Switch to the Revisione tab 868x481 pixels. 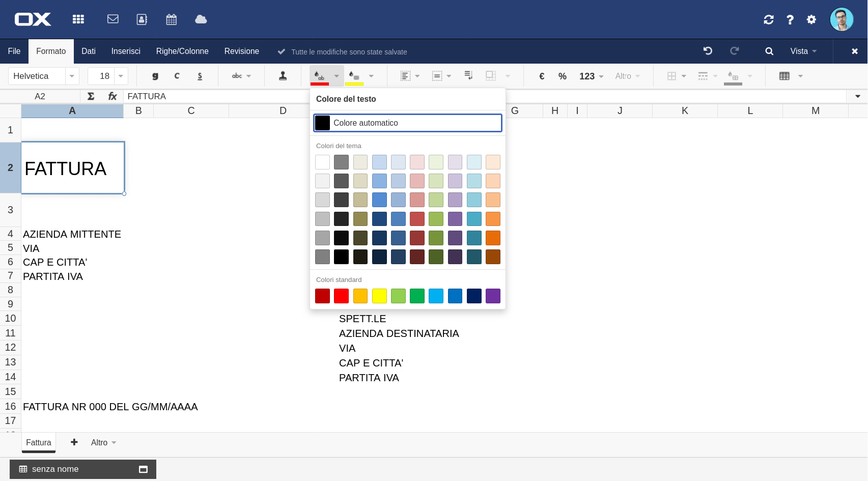(242, 51)
